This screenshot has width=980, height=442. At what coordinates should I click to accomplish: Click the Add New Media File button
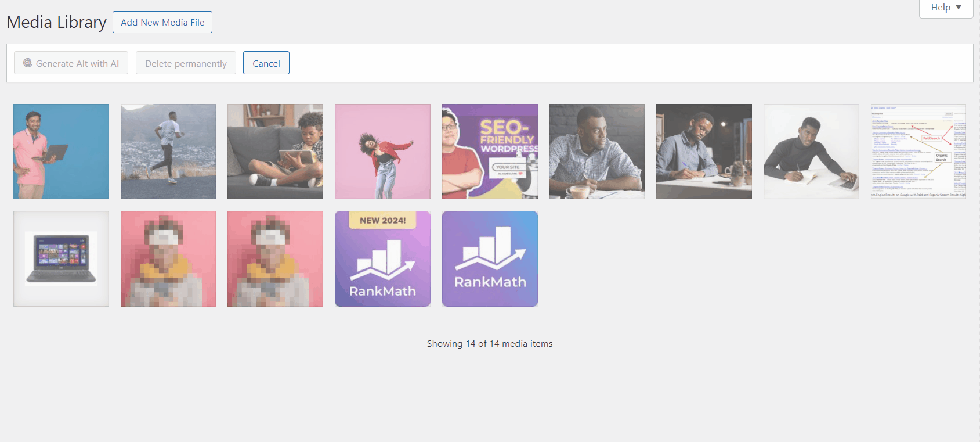(162, 22)
